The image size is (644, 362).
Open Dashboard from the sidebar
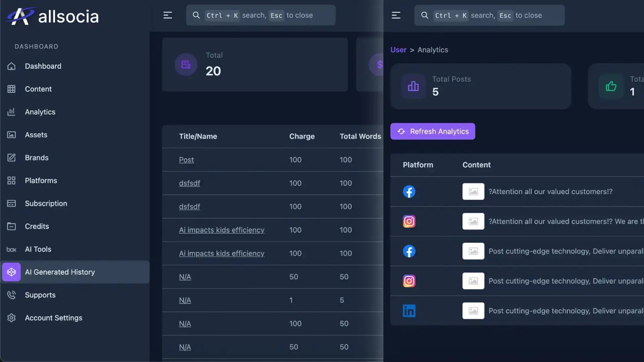43,66
